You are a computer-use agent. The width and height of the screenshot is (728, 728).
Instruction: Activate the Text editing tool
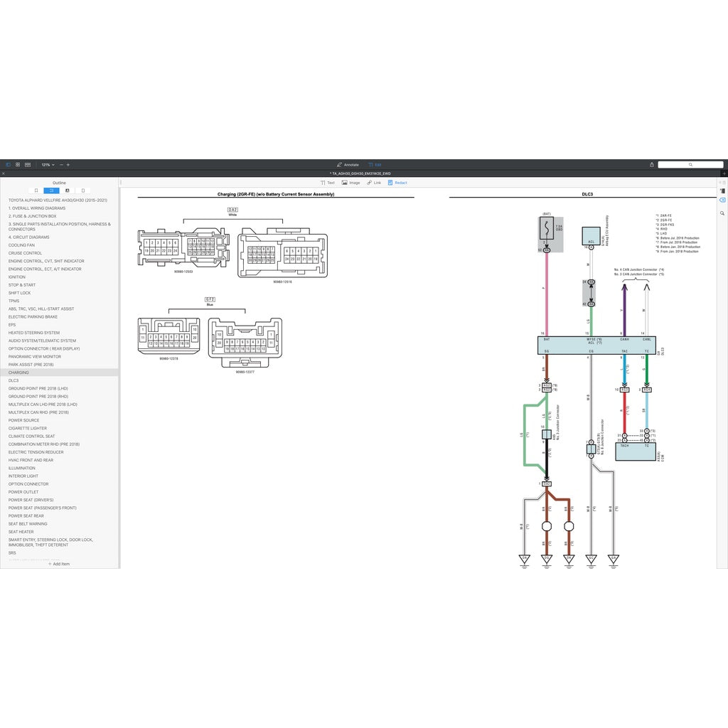328,182
